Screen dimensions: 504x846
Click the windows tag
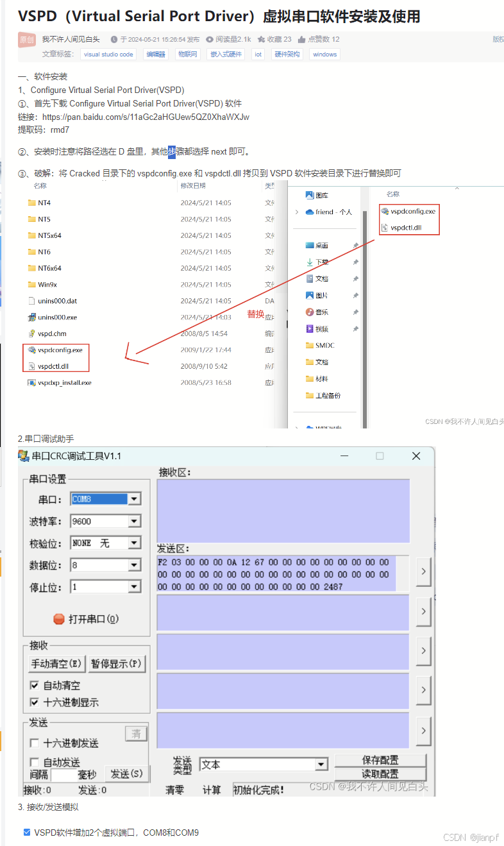coord(324,55)
